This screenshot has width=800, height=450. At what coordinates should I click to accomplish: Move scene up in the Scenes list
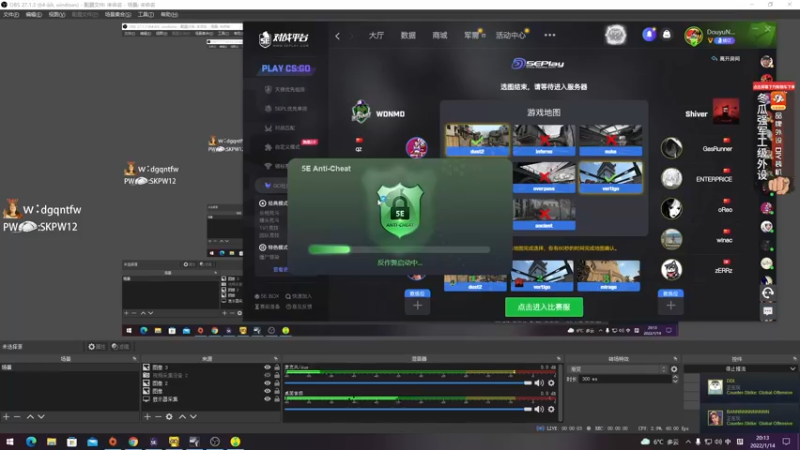coord(30,417)
